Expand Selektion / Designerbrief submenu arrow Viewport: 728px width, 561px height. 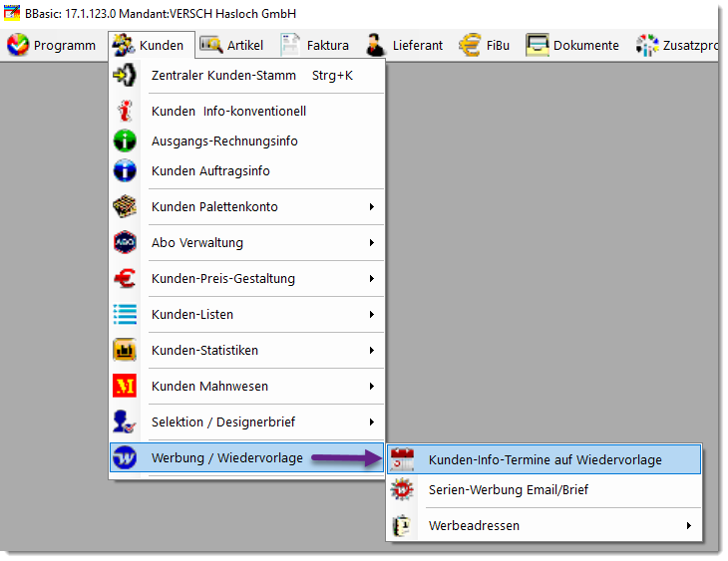click(371, 421)
